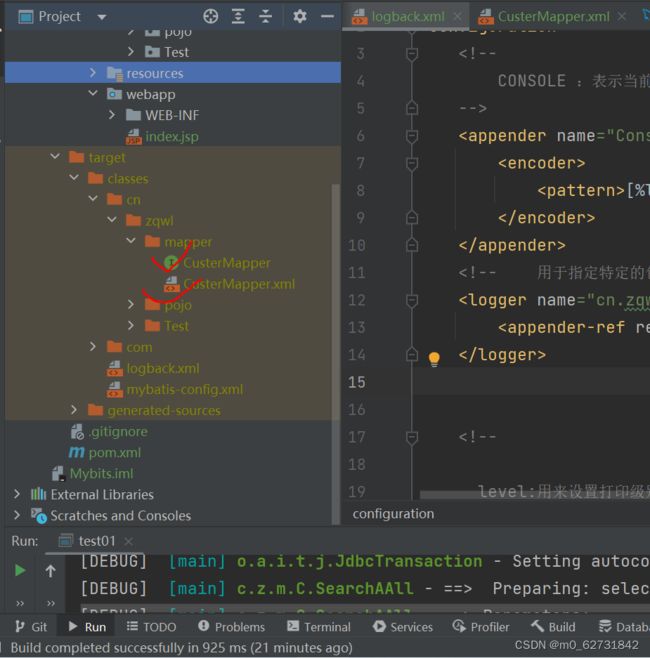Collapse the mapper folder
This screenshot has height=658, width=650.
tap(131, 241)
